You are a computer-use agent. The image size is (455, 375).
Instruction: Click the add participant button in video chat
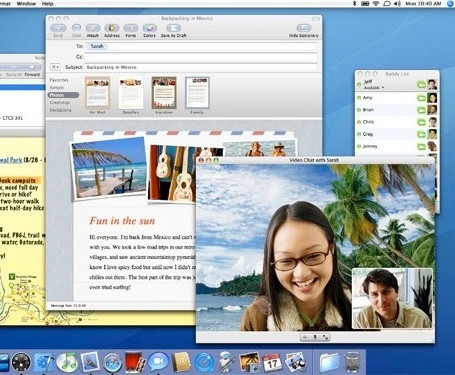tap(305, 337)
